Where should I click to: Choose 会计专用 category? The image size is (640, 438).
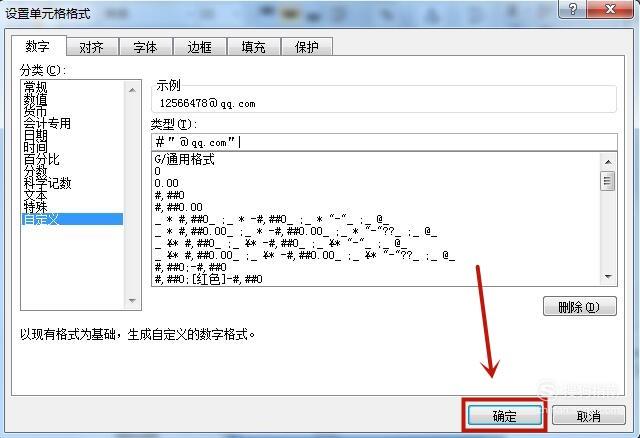[72, 123]
